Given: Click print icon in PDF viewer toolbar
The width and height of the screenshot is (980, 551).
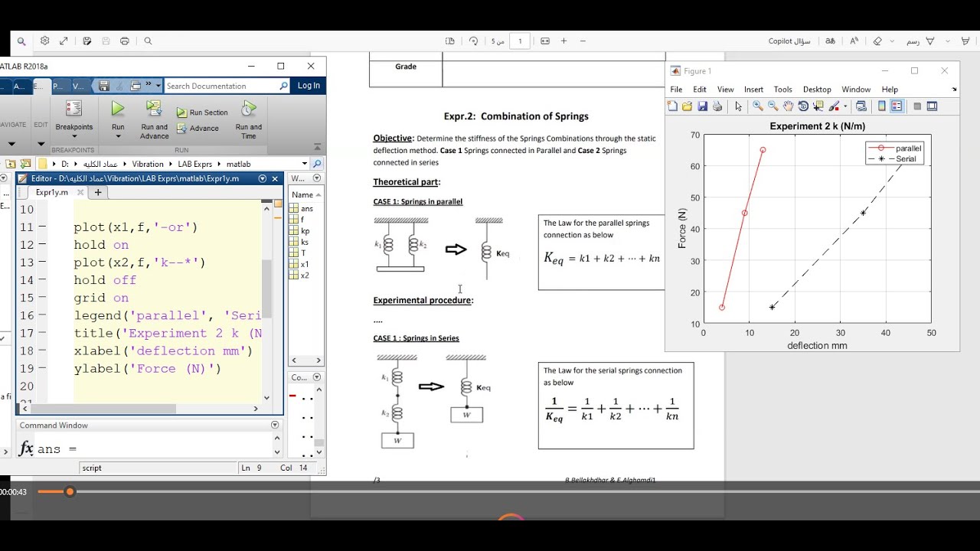Looking at the screenshot, I should 125,41.
